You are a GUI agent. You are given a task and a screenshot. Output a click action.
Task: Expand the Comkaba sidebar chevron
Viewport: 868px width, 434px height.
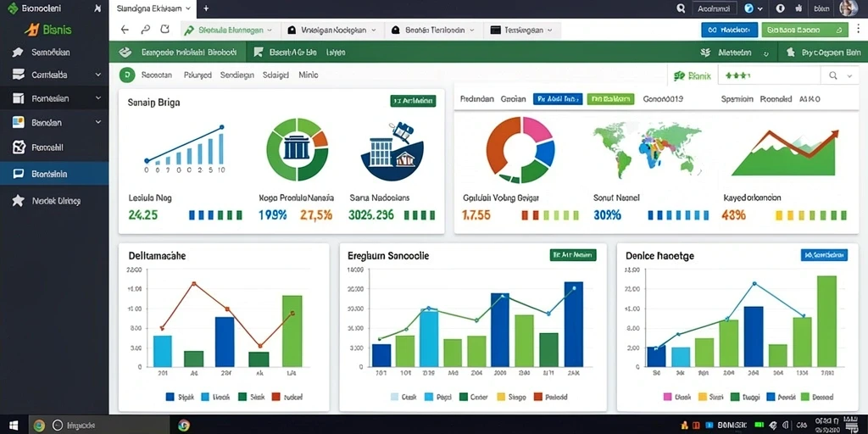tap(98, 75)
